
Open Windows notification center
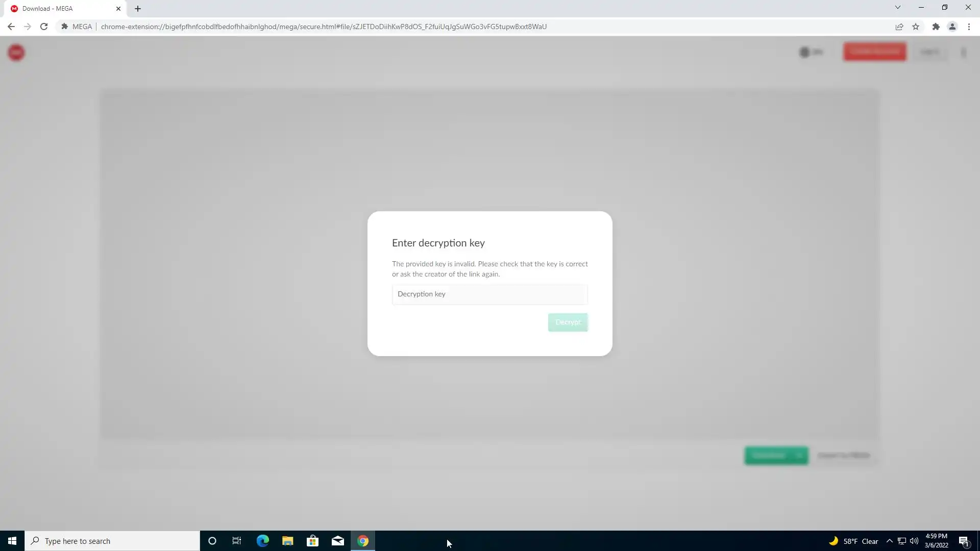point(964,541)
